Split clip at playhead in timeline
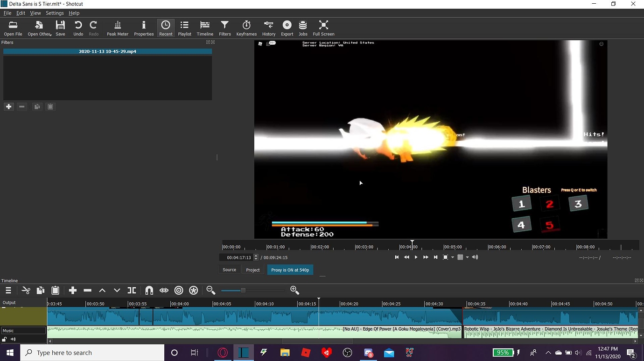Viewport: 644px width, 361px height. click(x=132, y=291)
